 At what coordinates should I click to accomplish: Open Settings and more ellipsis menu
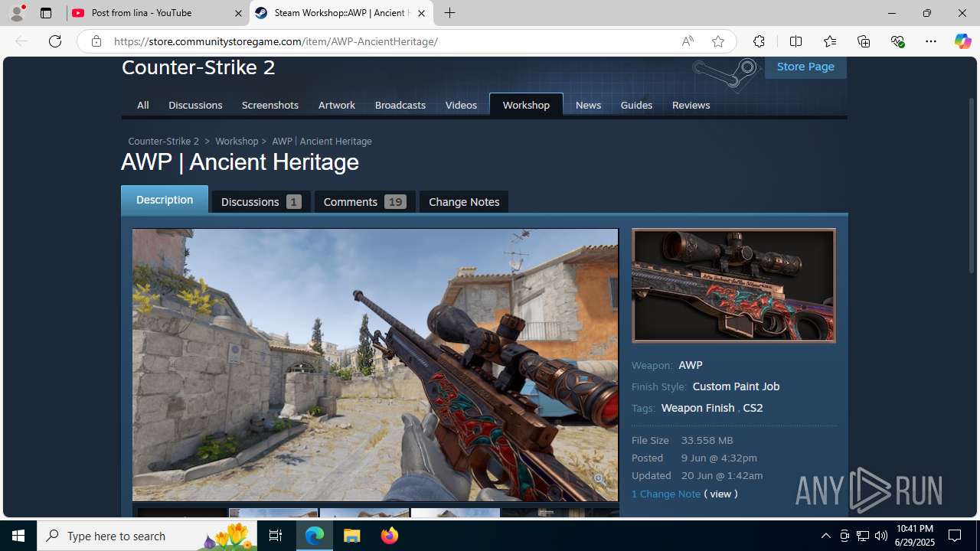pos(931,41)
